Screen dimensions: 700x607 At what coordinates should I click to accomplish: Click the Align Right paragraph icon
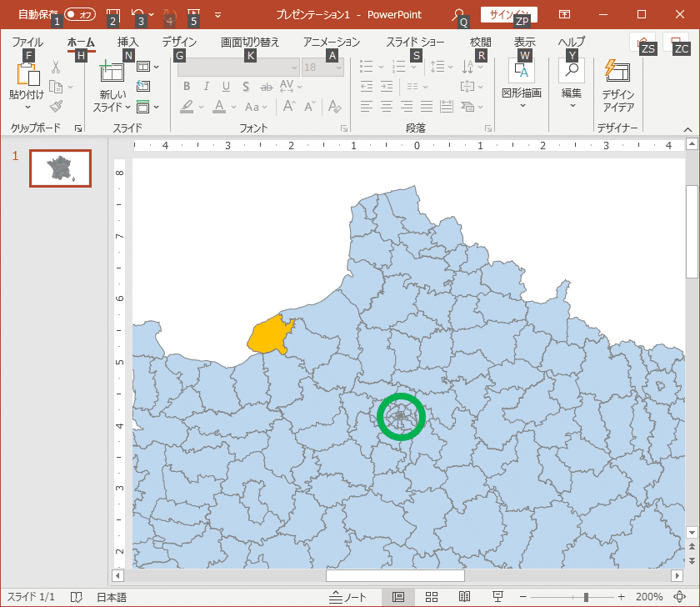[407, 107]
